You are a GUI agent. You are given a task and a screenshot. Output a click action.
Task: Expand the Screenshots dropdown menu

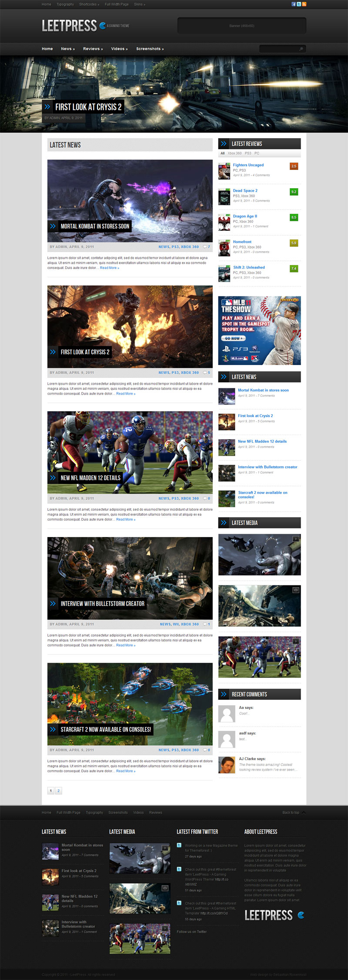tap(150, 49)
